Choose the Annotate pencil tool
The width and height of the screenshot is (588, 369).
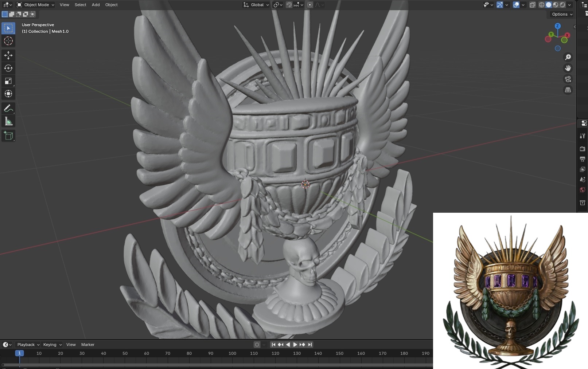coord(8,109)
